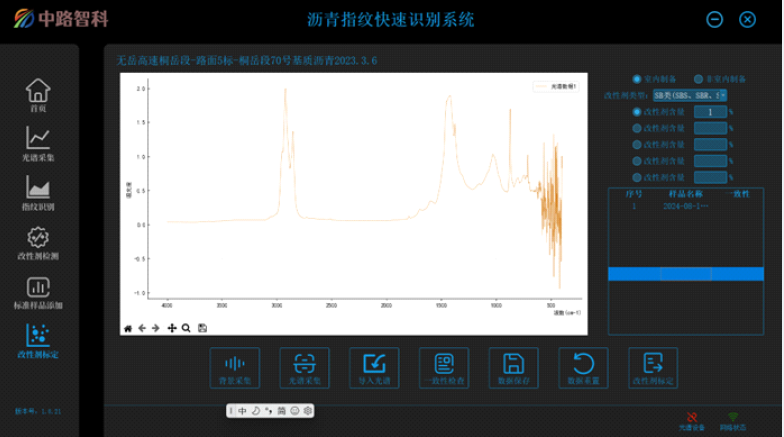The image size is (784, 437).
Task: Activate the plot zoom magnifier tool
Action: click(186, 328)
